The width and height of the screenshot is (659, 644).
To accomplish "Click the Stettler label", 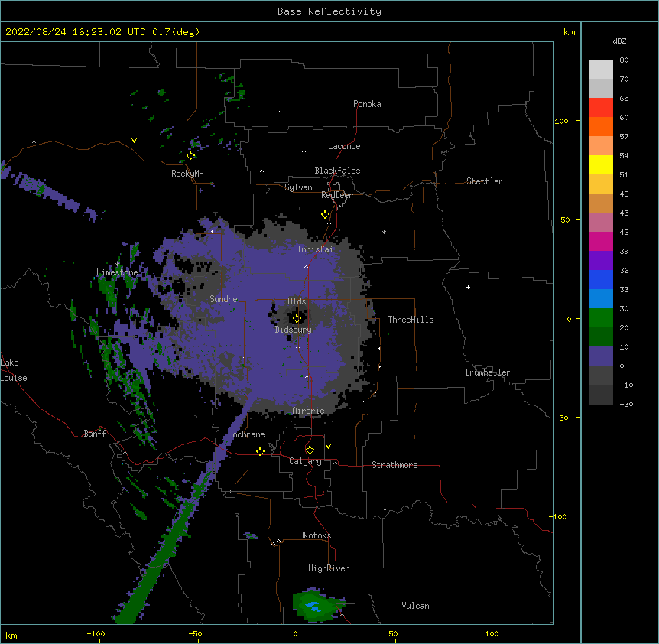I will pyautogui.click(x=485, y=181).
